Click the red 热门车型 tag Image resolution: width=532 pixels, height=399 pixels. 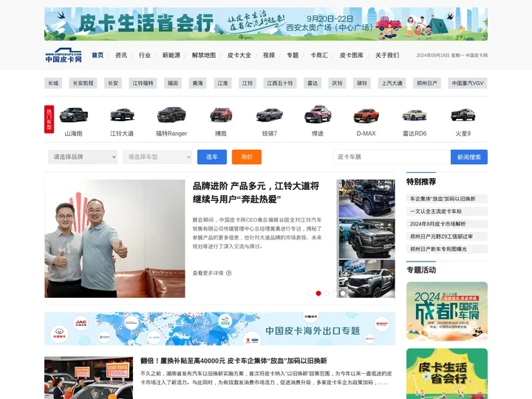[50, 119]
